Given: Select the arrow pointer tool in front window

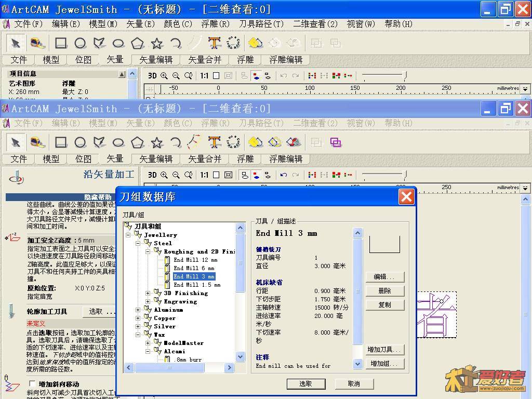Looking at the screenshot, I should point(15,142).
